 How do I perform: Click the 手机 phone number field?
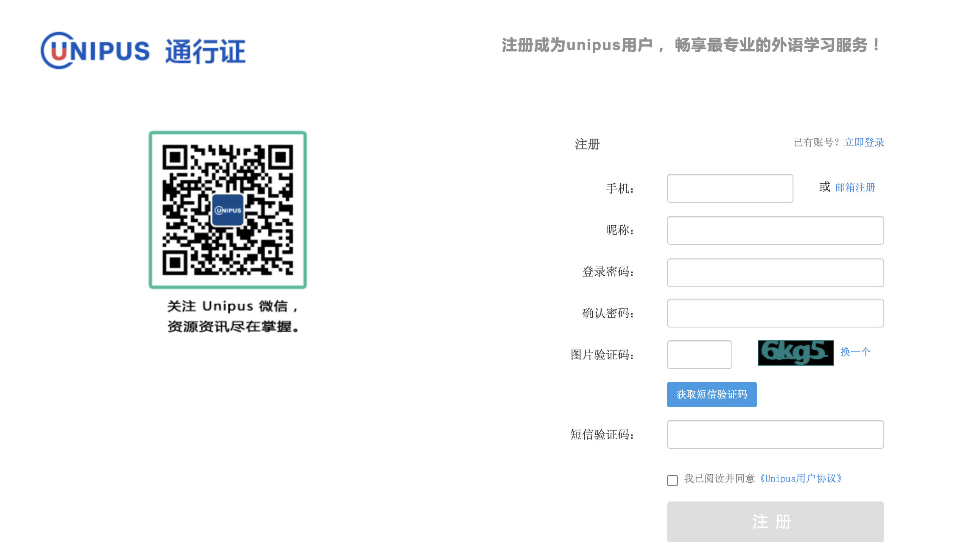(729, 188)
